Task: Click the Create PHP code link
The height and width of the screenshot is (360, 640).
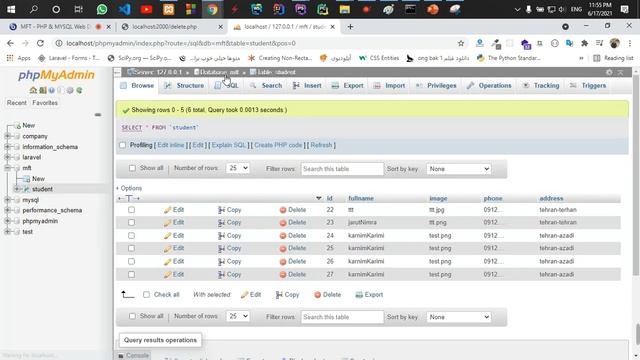Action: click(x=278, y=145)
